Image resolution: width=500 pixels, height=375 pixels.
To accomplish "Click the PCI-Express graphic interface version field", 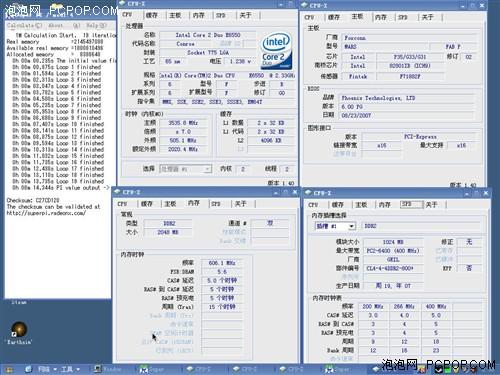I will (x=420, y=137).
